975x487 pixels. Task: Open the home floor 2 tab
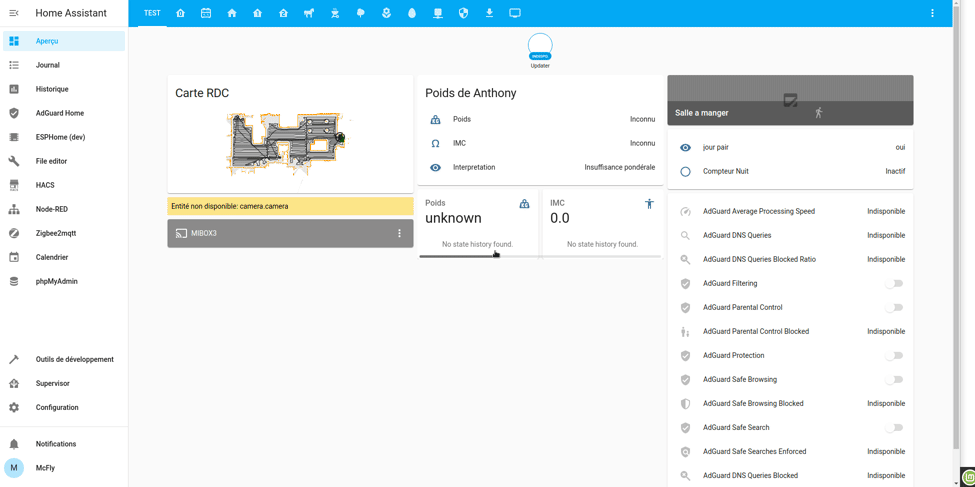pos(283,13)
